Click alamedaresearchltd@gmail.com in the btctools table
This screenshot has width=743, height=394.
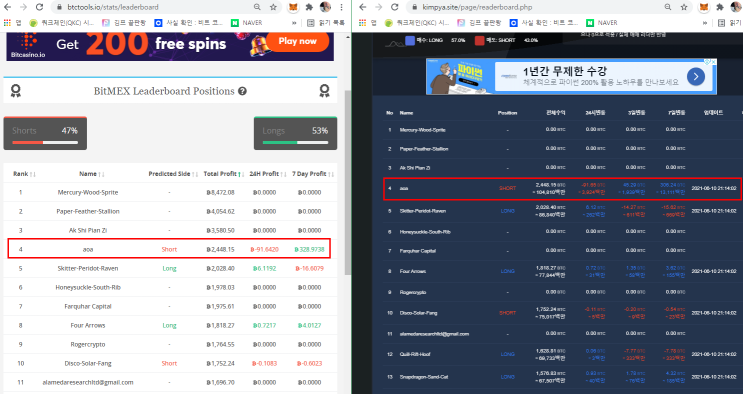coord(88,382)
